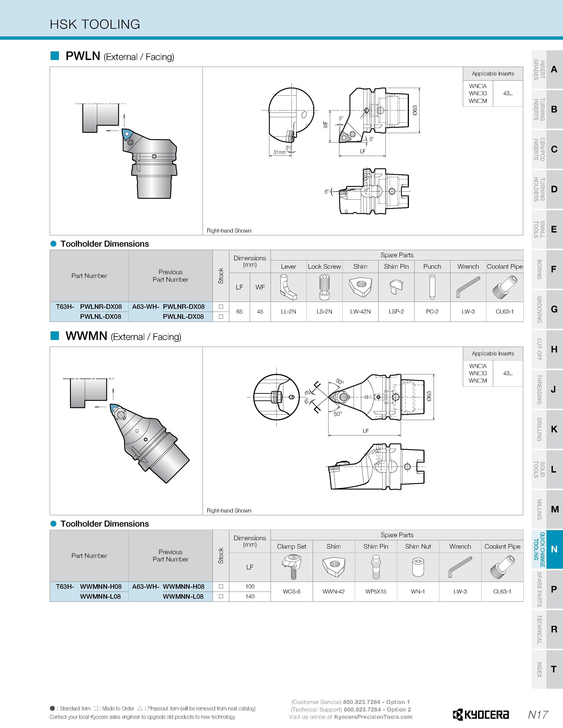
Task: Click the PWLN Shim part image
Action: pyautogui.click(x=360, y=287)
